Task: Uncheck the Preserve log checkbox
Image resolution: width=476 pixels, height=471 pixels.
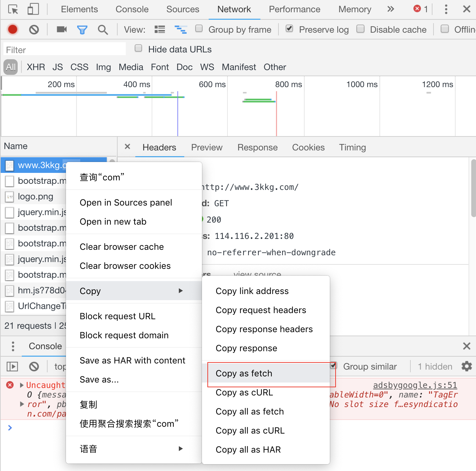Action: [289, 29]
